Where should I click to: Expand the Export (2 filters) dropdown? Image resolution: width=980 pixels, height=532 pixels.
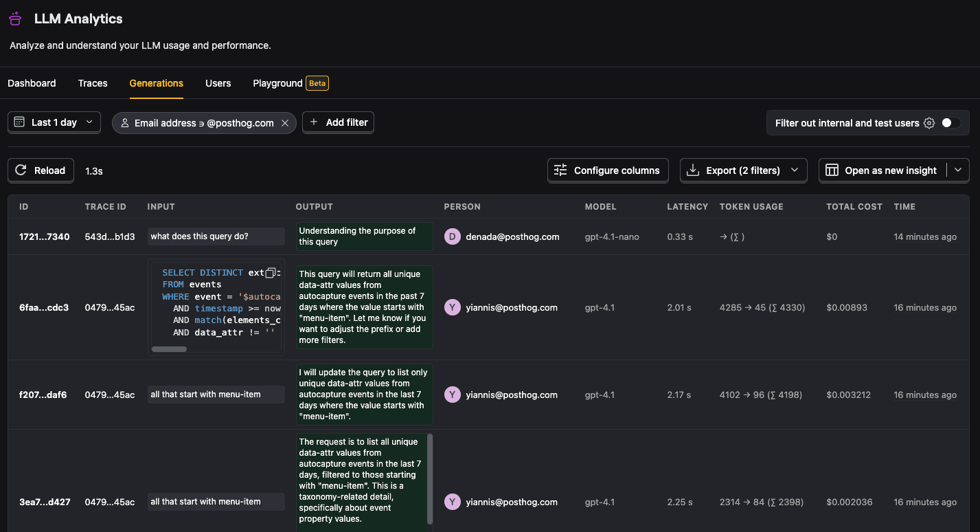pyautogui.click(x=795, y=170)
